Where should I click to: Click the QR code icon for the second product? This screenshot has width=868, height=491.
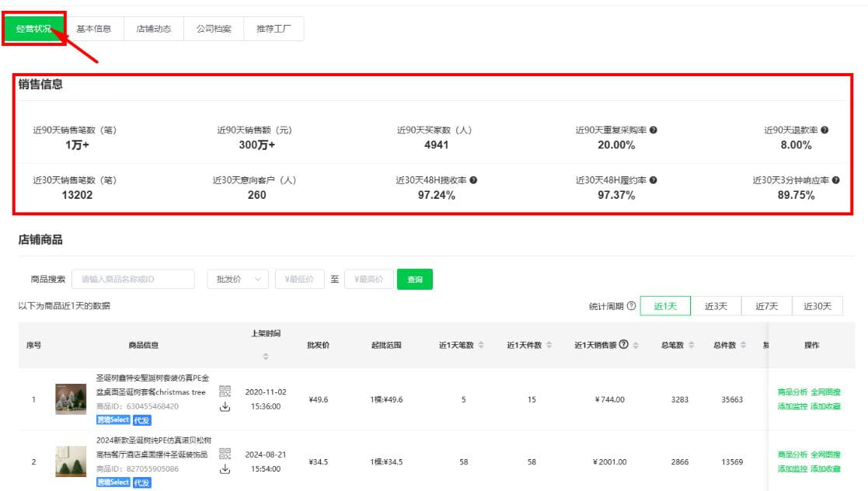click(x=225, y=454)
